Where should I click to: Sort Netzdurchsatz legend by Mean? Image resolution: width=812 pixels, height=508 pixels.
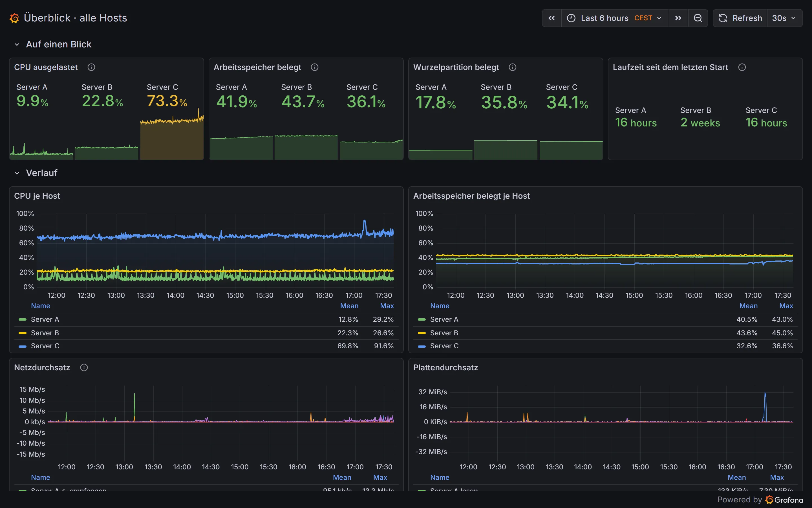click(x=342, y=478)
